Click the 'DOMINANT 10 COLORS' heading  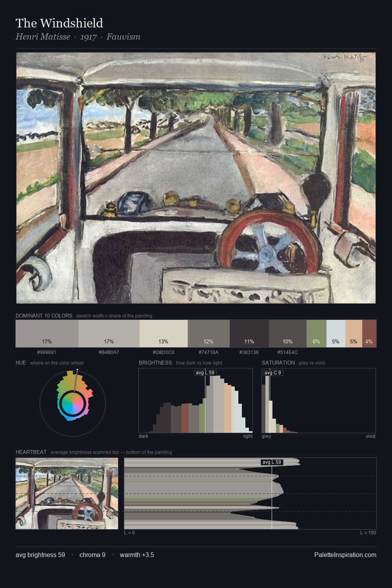(x=44, y=316)
